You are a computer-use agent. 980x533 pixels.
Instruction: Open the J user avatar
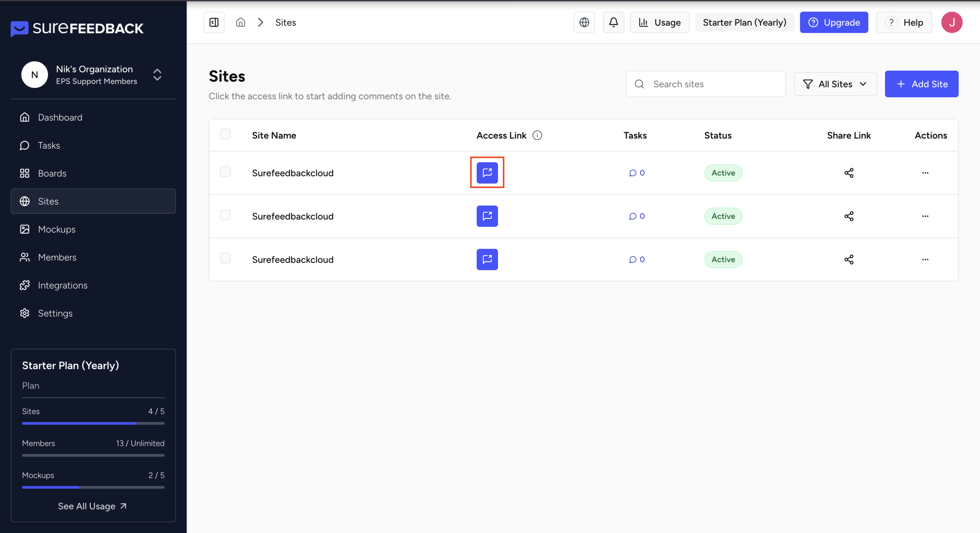[952, 23]
